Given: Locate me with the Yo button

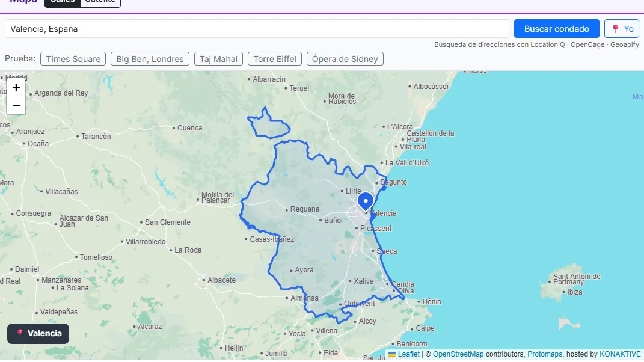Looking at the screenshot, I should tap(621, 29).
